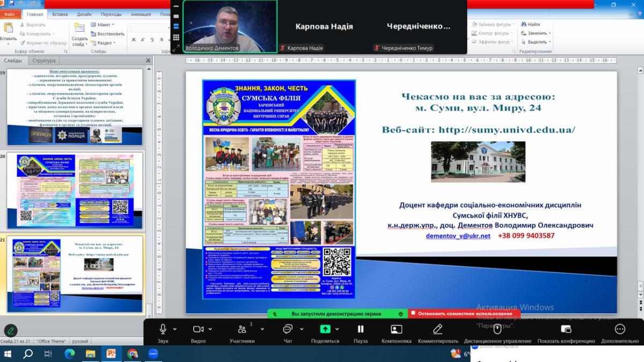Click the Zoom Layout icon

[396, 329]
